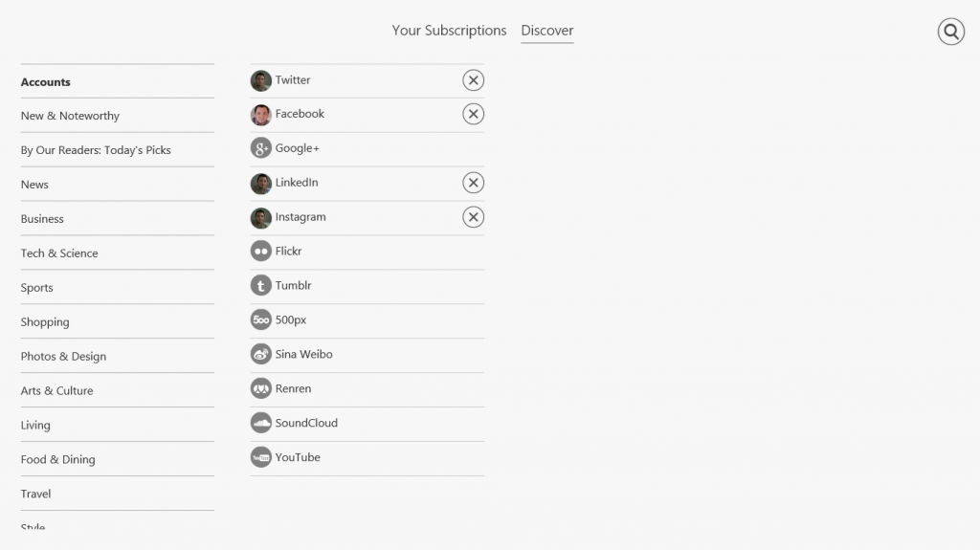Disconnect the Facebook account
Image resolution: width=980 pixels, height=550 pixels.
point(473,114)
